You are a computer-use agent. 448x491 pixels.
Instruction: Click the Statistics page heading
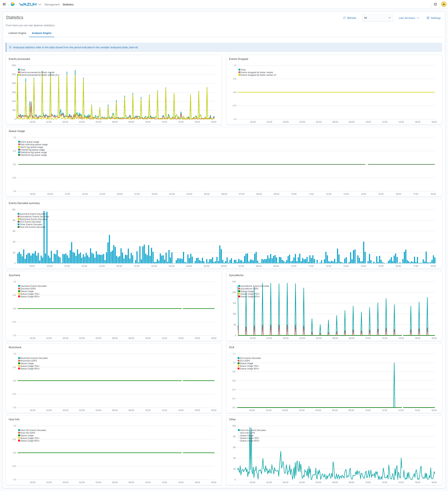click(x=15, y=17)
